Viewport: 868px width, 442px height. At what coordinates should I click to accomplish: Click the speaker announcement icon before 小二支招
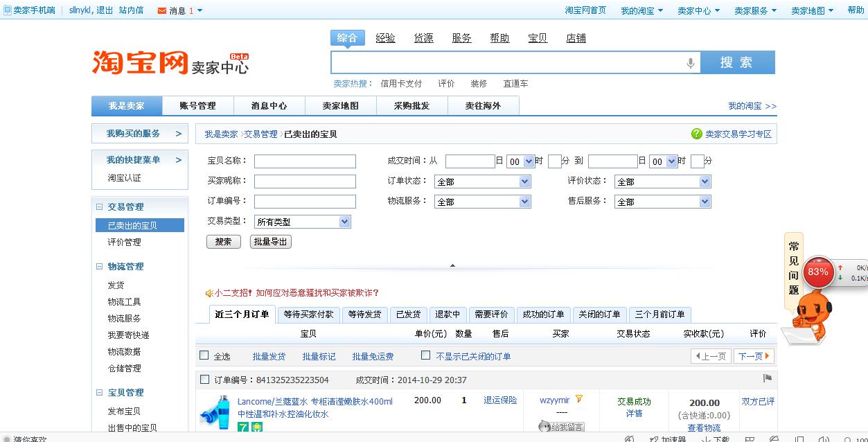coord(209,293)
